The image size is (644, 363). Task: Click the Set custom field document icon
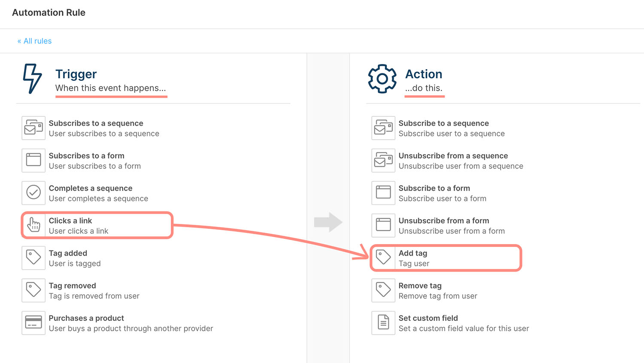tap(383, 323)
